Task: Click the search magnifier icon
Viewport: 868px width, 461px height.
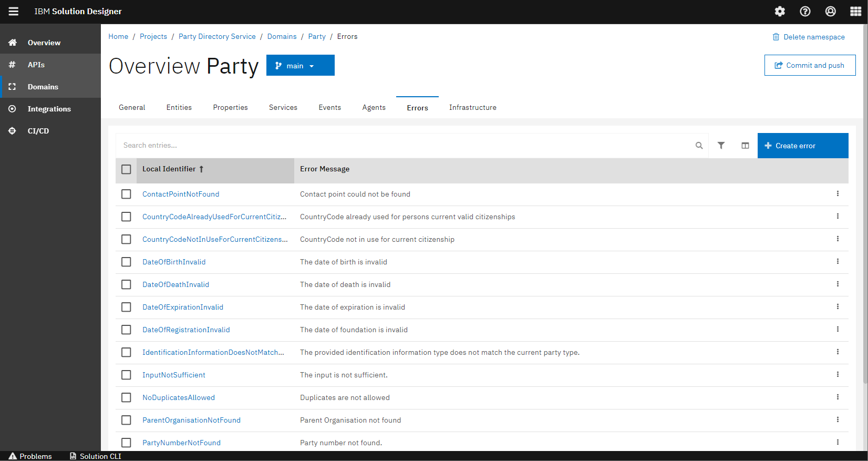Action: coord(699,146)
